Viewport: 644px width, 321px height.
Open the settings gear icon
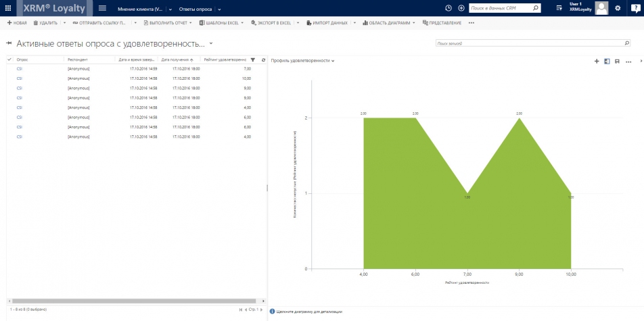[x=617, y=8]
